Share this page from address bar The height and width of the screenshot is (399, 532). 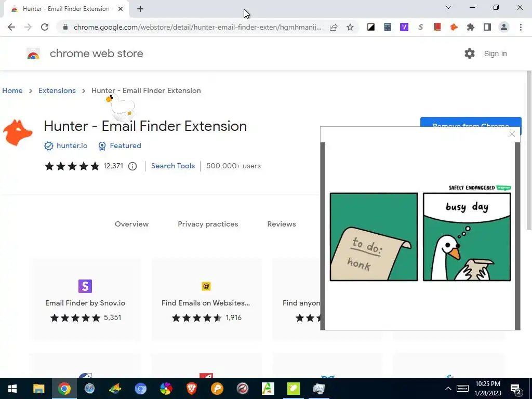click(334, 27)
